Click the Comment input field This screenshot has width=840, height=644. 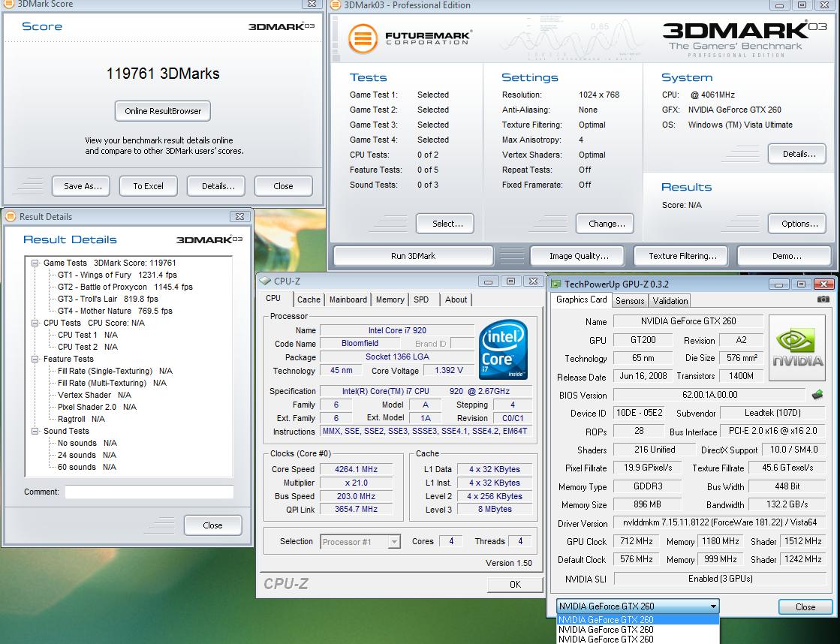pyautogui.click(x=149, y=492)
